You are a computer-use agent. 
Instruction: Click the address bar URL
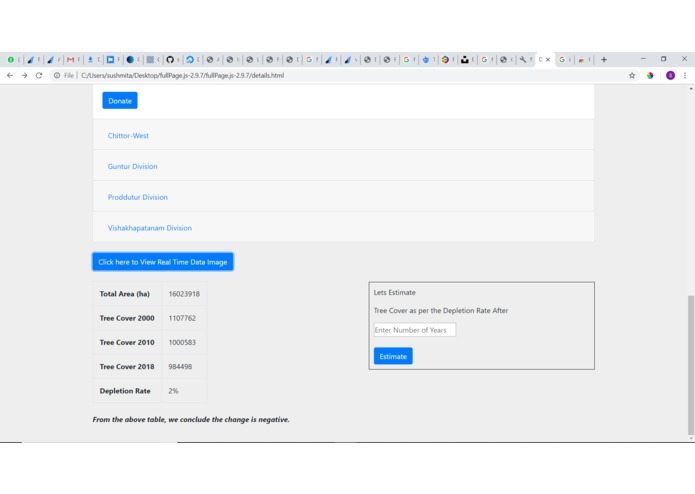click(182, 75)
